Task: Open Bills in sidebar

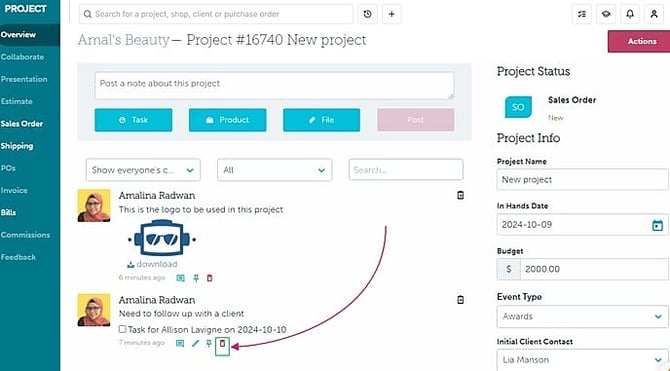Action: [x=9, y=212]
